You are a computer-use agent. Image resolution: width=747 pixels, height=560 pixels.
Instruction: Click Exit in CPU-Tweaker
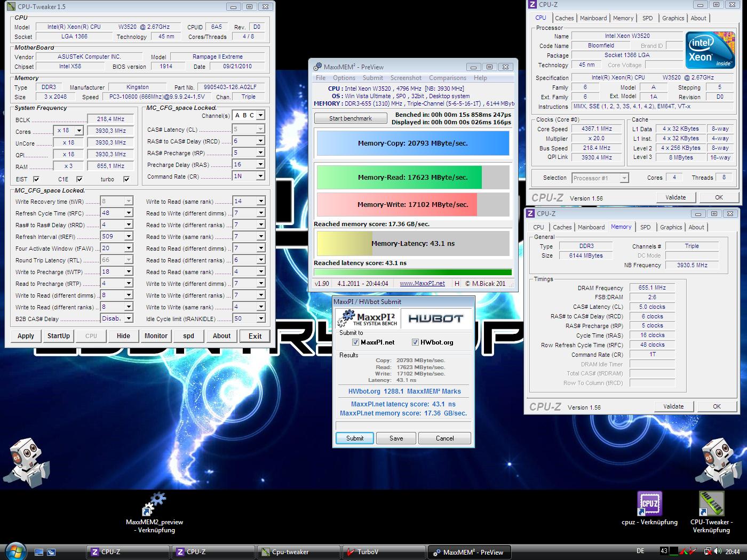point(255,336)
